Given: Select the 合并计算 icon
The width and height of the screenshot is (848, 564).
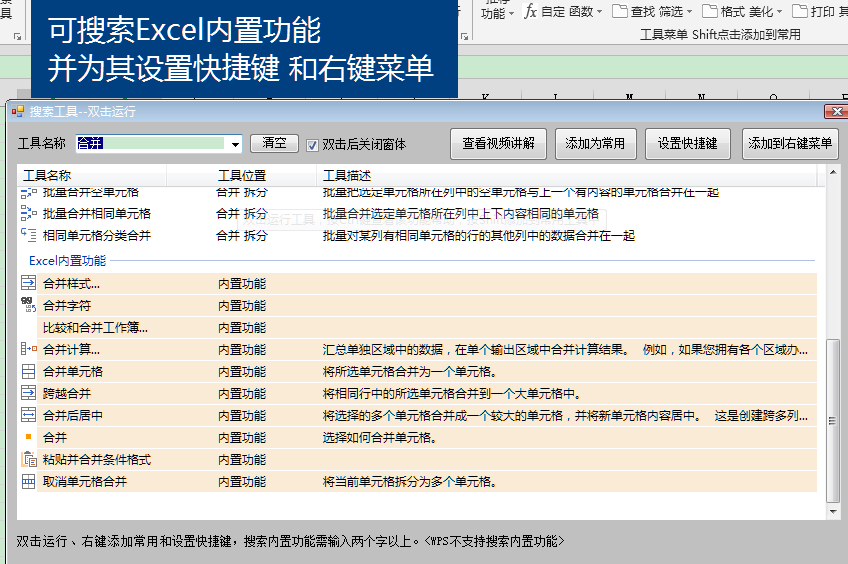Looking at the screenshot, I should [x=28, y=350].
